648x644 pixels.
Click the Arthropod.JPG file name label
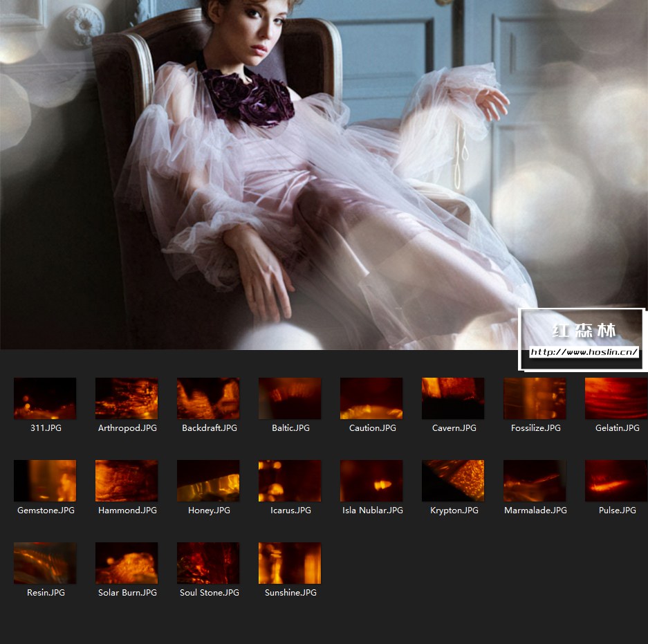(127, 428)
